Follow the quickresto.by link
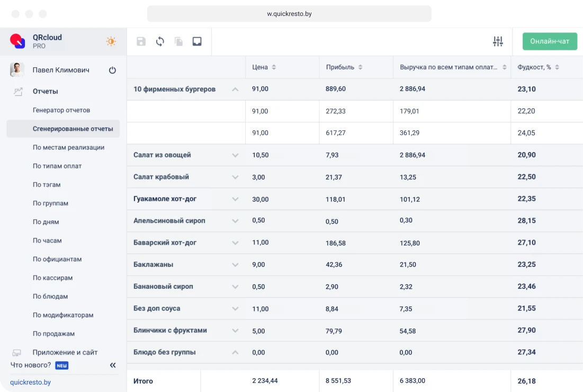The height and width of the screenshot is (392, 583). [x=31, y=382]
